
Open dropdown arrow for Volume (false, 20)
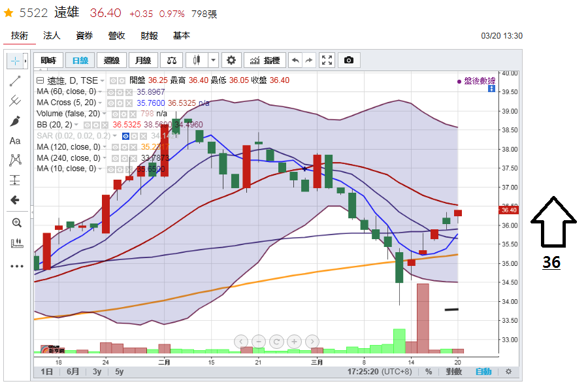click(x=105, y=113)
